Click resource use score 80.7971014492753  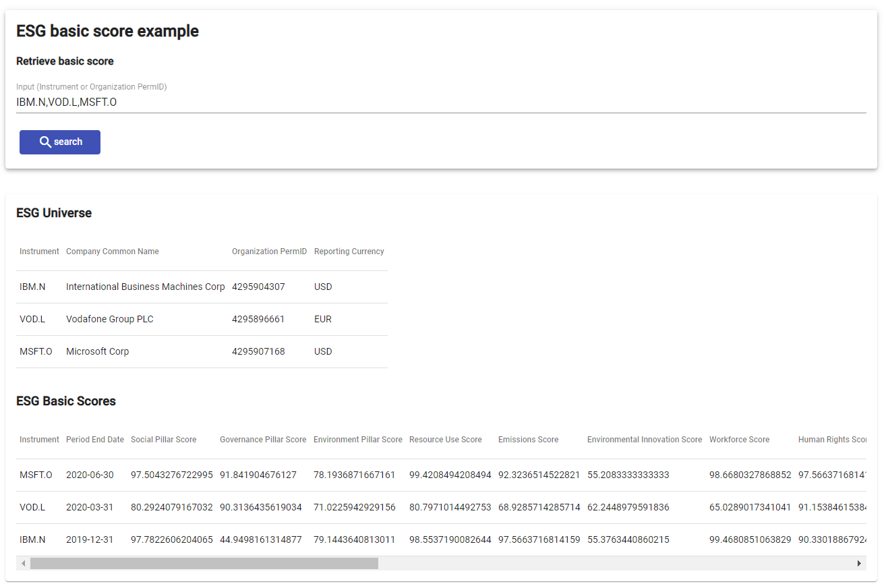[450, 507]
